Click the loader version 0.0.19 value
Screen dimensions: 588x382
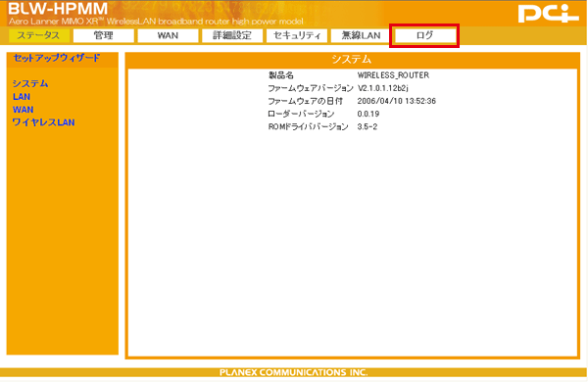[x=368, y=114]
